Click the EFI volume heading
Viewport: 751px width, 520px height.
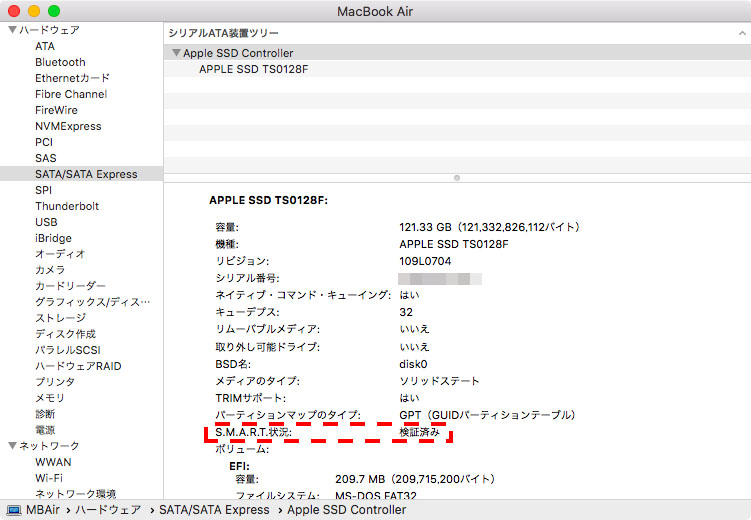tap(239, 466)
